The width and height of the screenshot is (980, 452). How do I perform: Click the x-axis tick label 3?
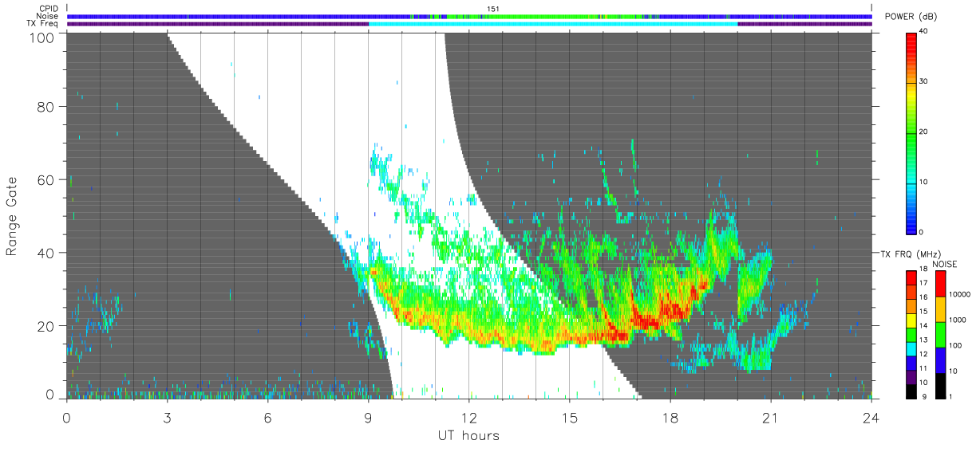coord(167,417)
